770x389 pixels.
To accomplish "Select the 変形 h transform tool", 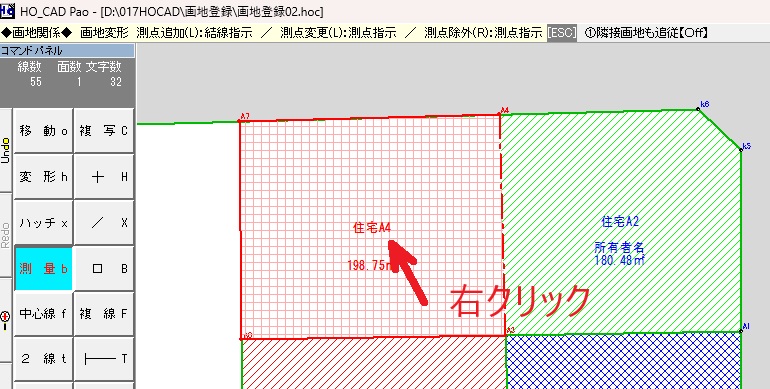I will [x=43, y=176].
